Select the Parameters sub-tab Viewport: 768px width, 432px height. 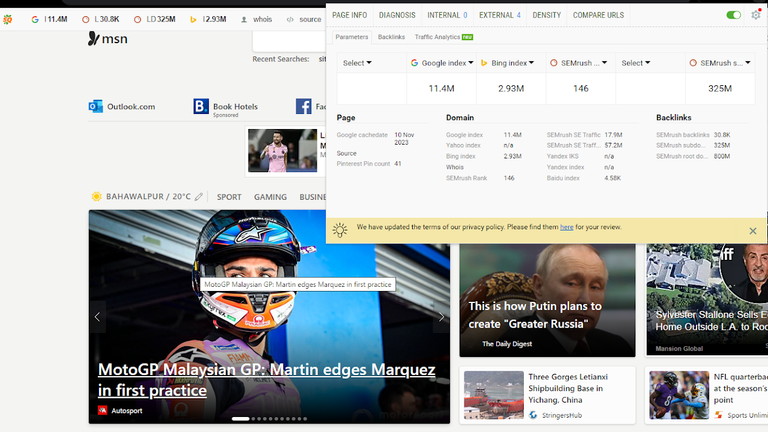pos(352,37)
